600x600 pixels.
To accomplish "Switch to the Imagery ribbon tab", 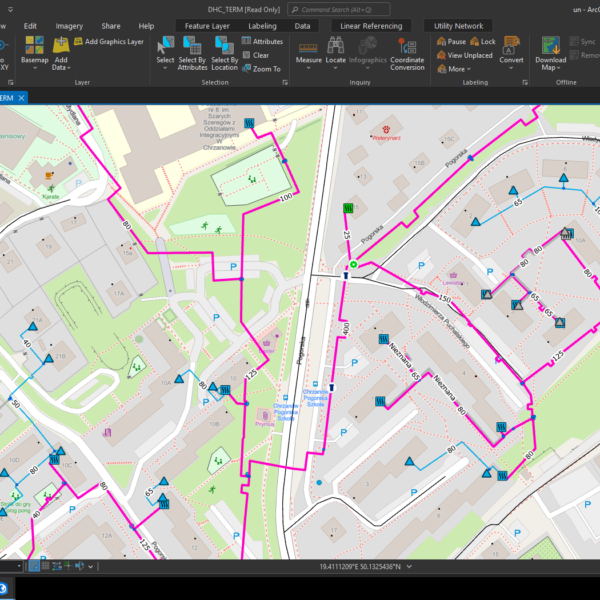I will pos(69,25).
